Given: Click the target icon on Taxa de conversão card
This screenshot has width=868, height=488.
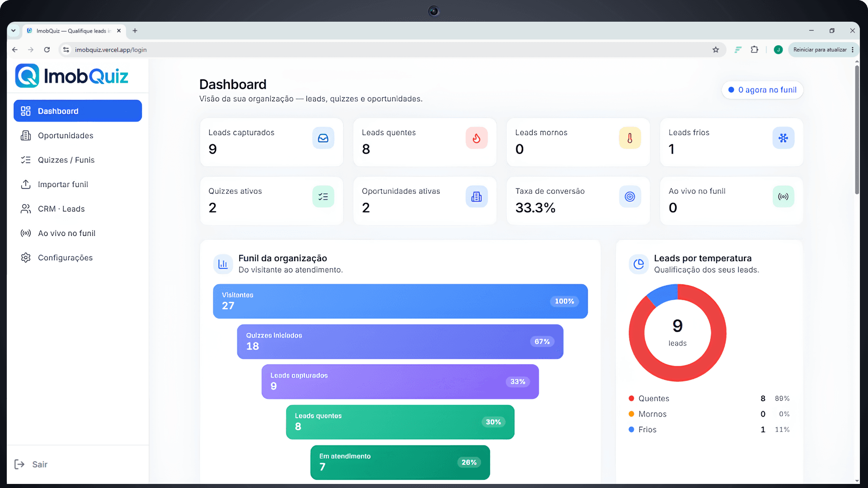Looking at the screenshot, I should pos(630,197).
